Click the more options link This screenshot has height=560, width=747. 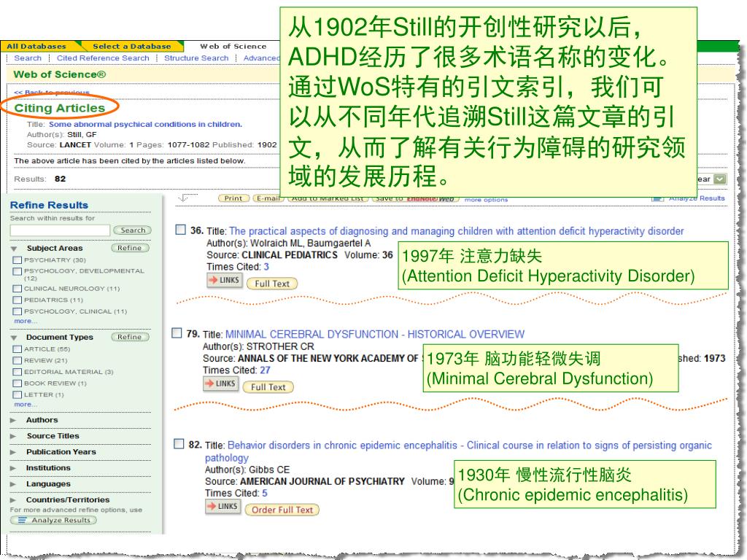tap(486, 200)
